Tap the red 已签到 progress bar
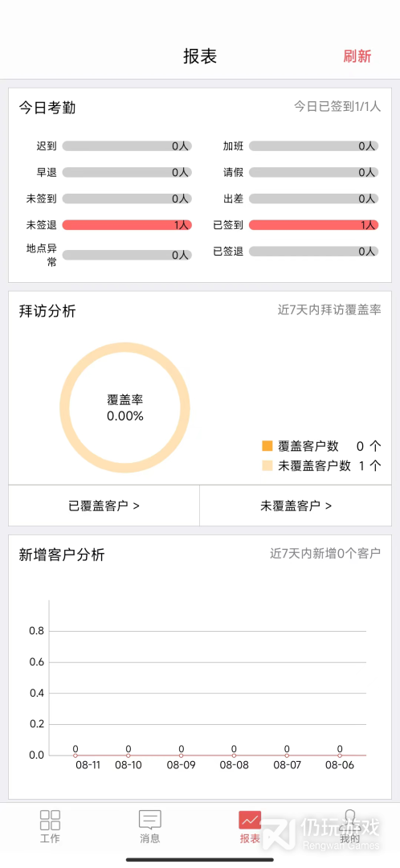This screenshot has height=868, width=400. click(314, 225)
